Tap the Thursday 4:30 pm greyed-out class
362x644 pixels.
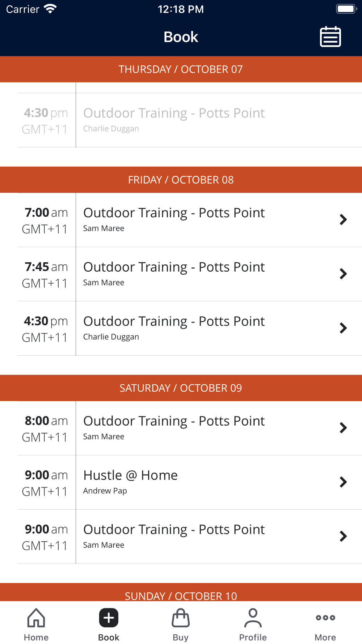pos(190,120)
